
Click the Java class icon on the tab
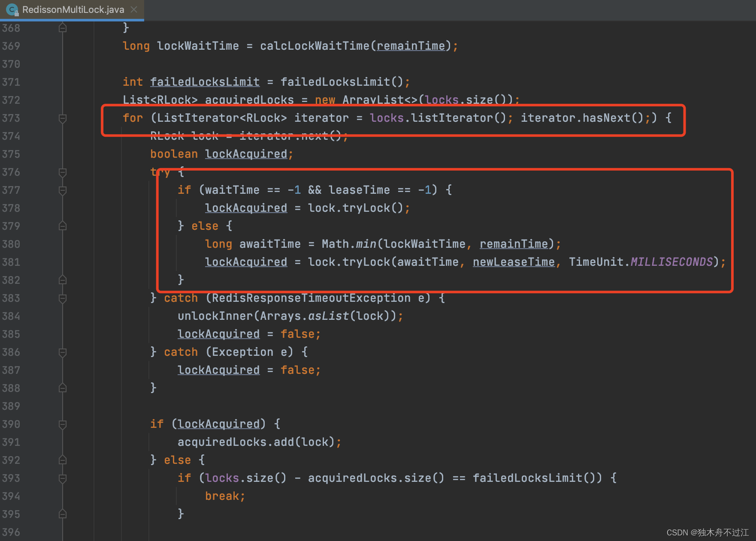pos(12,9)
